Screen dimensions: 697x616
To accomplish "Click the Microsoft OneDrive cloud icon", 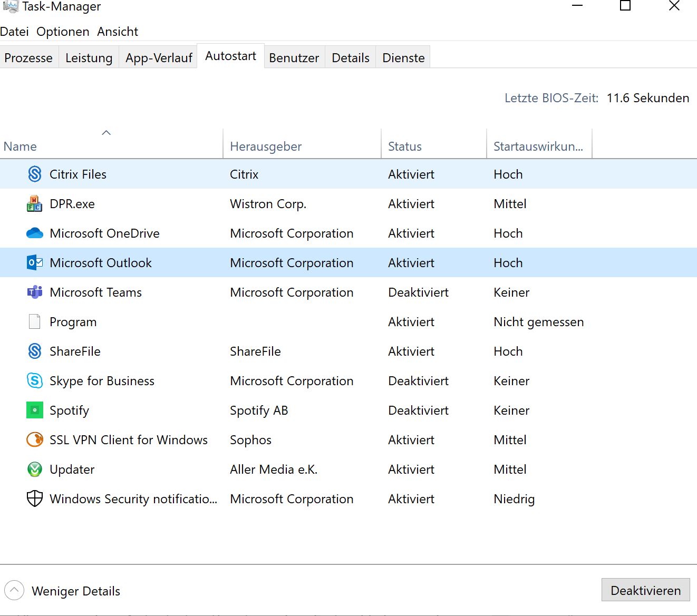I will [x=35, y=233].
